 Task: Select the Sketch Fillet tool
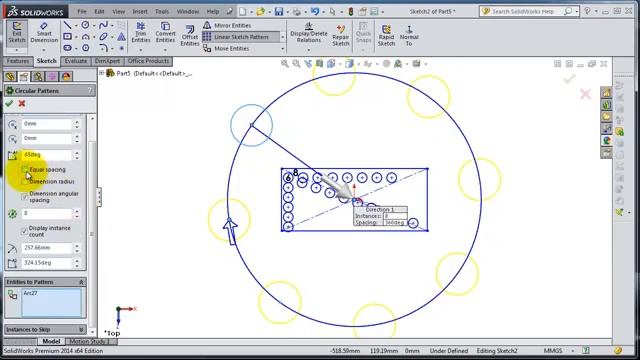103,48
